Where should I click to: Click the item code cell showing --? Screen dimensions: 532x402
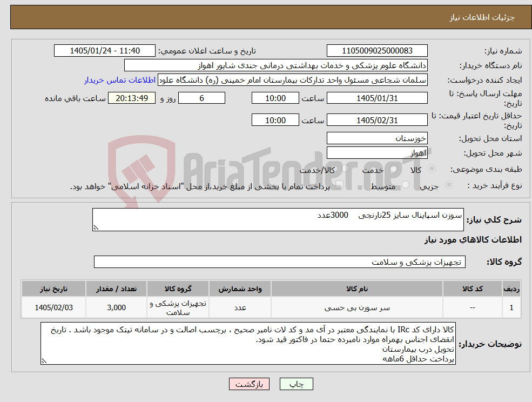point(472,307)
